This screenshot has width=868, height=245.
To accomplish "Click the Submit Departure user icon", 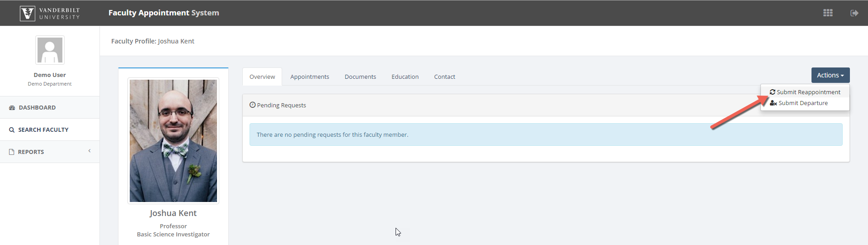I will click(x=773, y=103).
